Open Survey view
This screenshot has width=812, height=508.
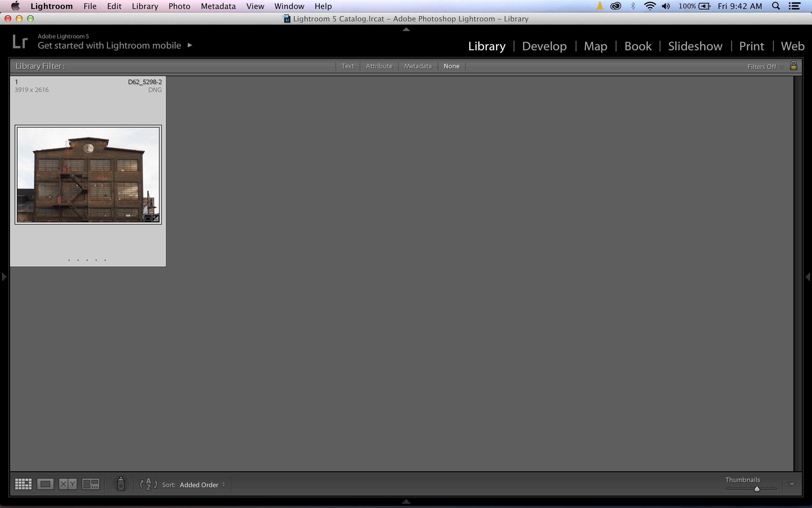point(91,484)
